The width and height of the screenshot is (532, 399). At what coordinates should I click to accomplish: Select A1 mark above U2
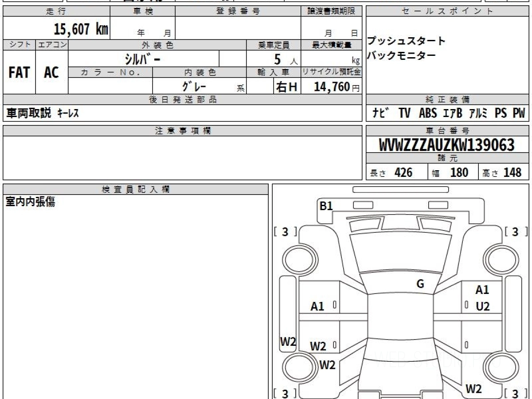click(482, 290)
